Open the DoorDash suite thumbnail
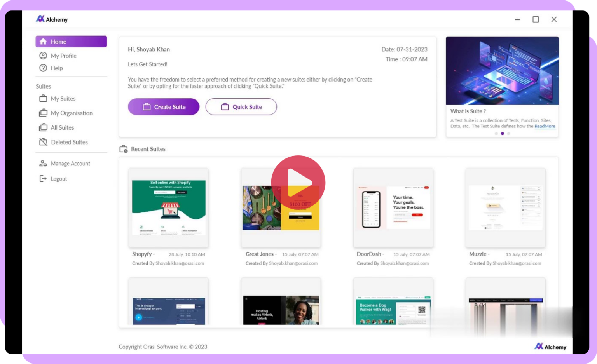 (393, 208)
